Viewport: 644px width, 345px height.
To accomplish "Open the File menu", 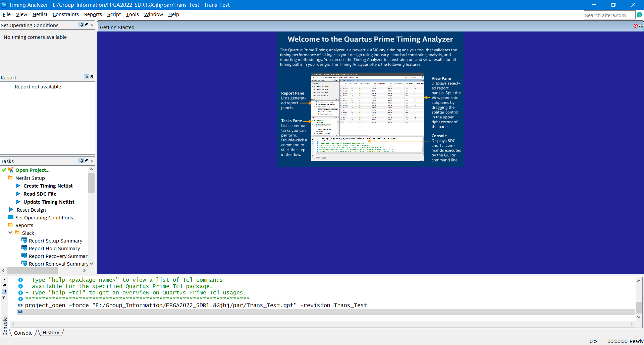I will coord(7,14).
